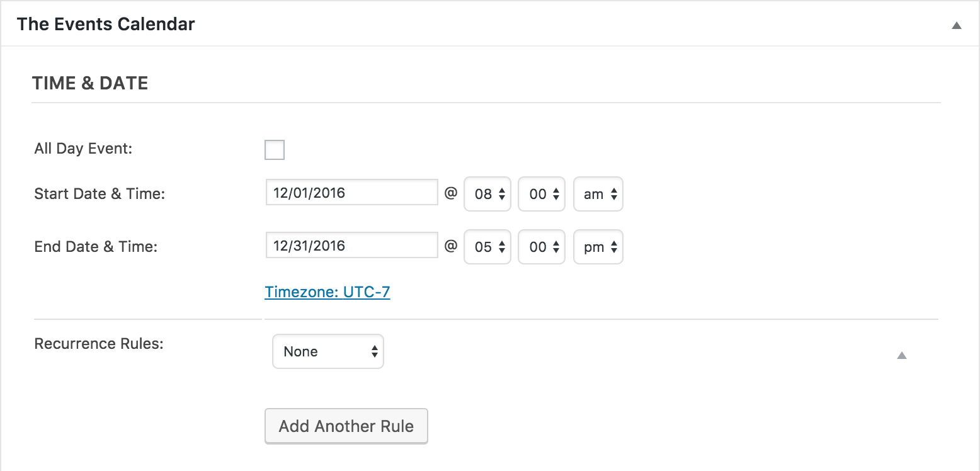Click the Recurrence Rules label
The image size is (980, 471).
pyautogui.click(x=99, y=344)
